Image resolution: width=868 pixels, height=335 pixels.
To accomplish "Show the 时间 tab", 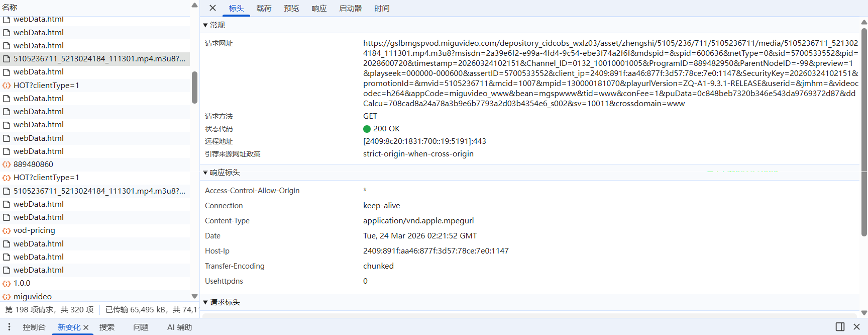I will click(x=382, y=8).
